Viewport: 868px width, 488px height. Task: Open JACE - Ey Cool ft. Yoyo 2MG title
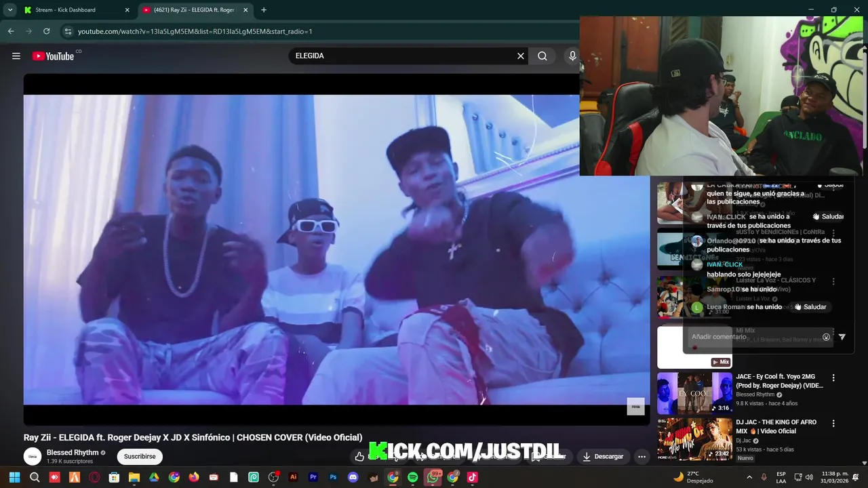(x=780, y=381)
